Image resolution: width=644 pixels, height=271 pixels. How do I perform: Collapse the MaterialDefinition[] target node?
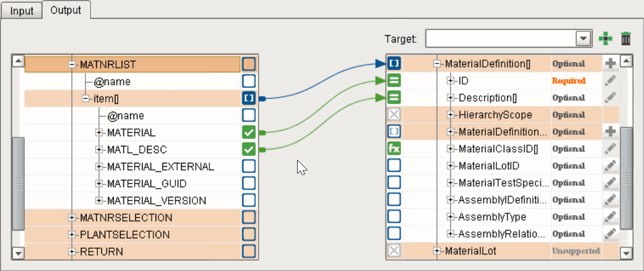pyautogui.click(x=437, y=63)
